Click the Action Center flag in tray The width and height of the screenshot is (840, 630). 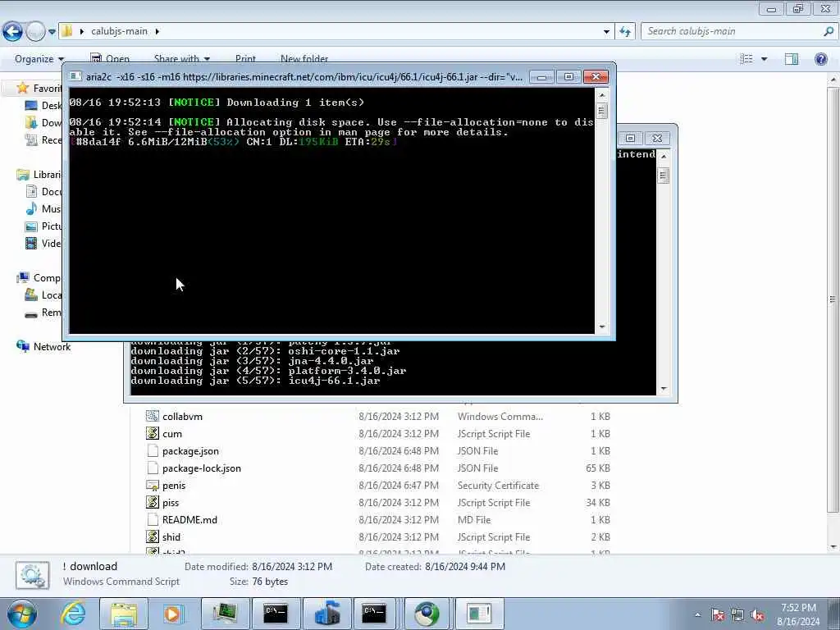pos(717,615)
